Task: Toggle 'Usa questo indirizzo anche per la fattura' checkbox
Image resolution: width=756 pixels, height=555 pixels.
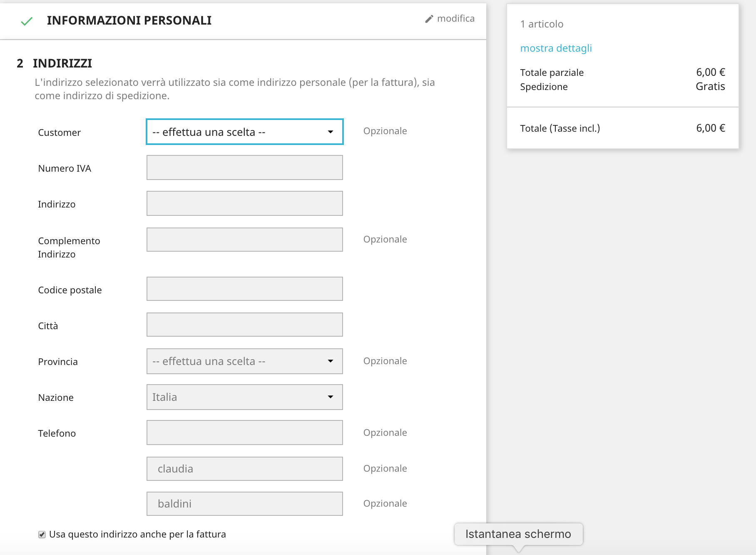Action: [42, 535]
